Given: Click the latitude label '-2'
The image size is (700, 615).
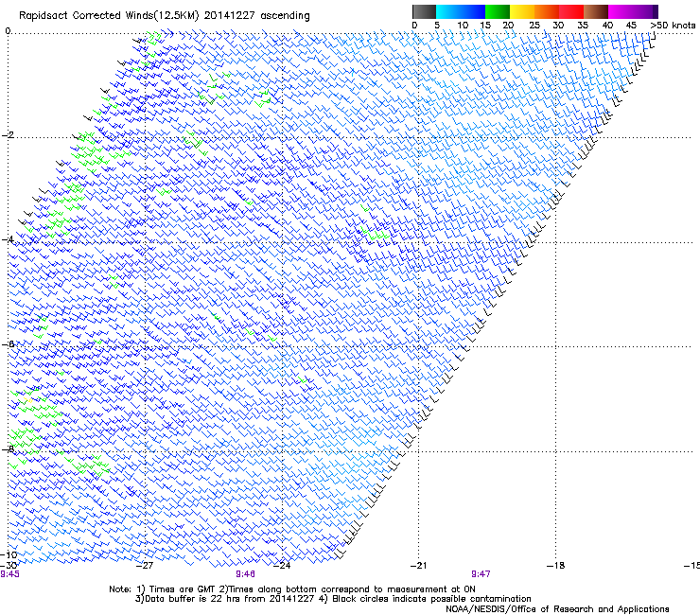Looking at the screenshot, I should (x=8, y=135).
